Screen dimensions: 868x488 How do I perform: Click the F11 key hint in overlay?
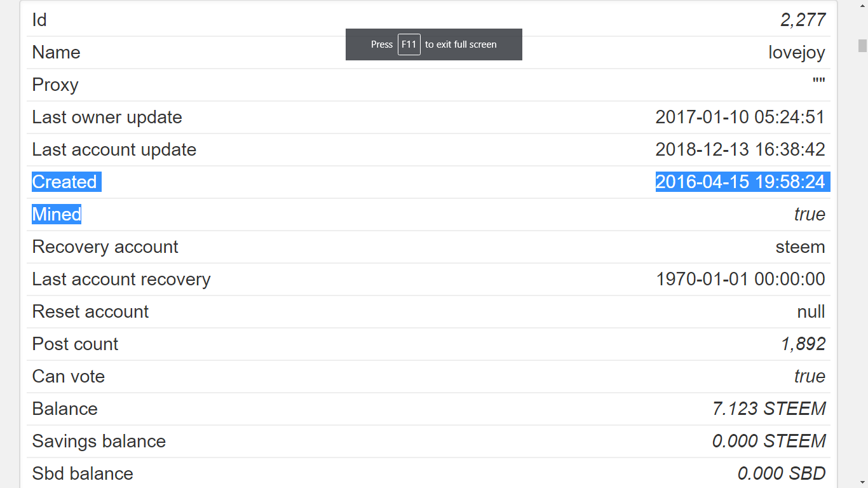(409, 44)
